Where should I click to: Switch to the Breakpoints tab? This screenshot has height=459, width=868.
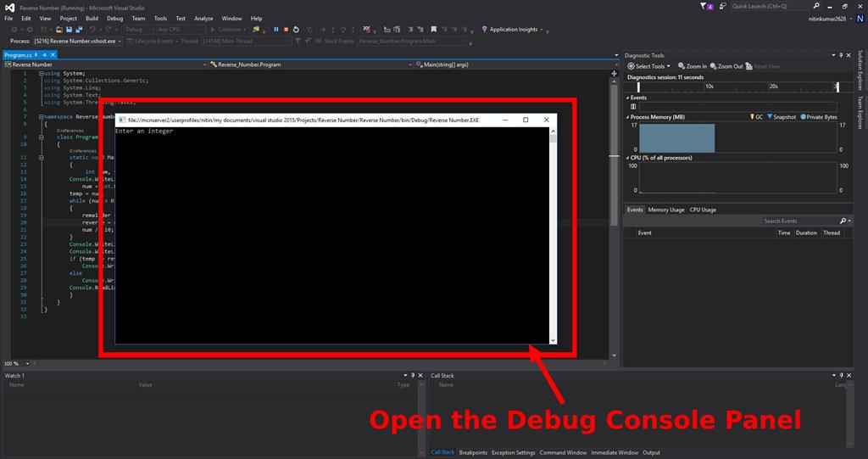tap(473, 452)
